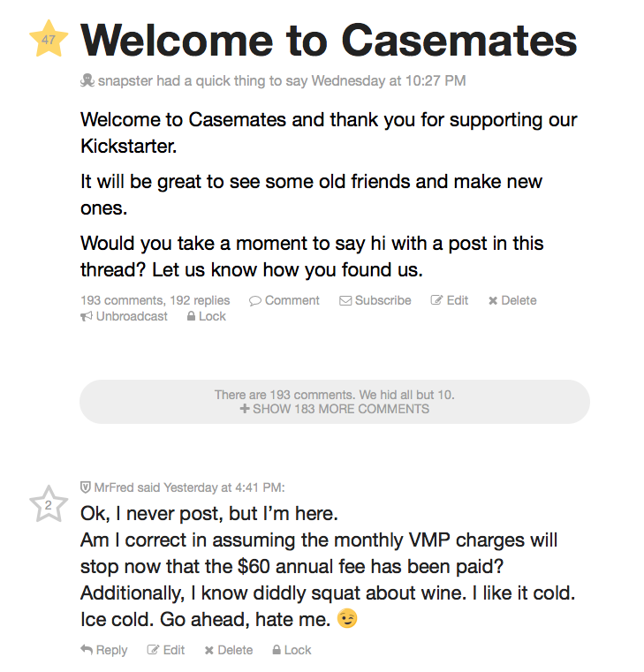Click the octopus icon beside snapster
This screenshot has height=672, width=644.
coord(87,81)
